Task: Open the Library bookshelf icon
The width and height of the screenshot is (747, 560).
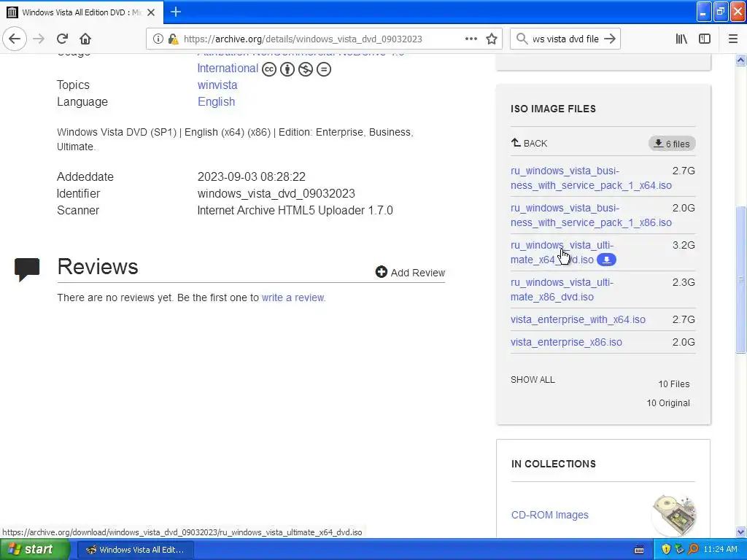Action: pyautogui.click(x=681, y=39)
